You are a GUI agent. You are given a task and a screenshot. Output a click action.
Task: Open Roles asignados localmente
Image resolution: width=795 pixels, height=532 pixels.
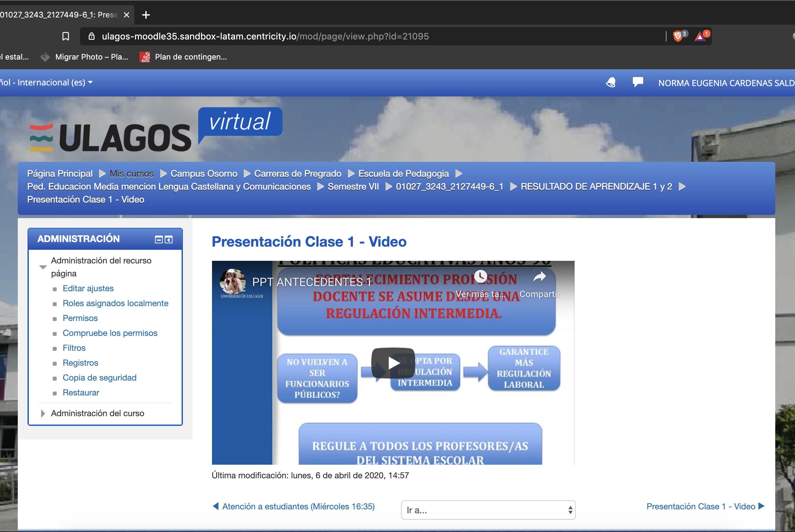tap(116, 303)
